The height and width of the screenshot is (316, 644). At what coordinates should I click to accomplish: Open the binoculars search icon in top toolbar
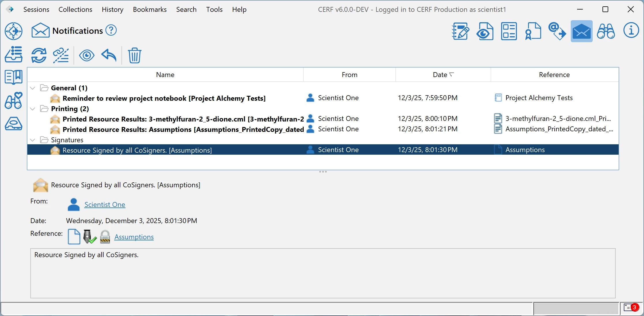[606, 31]
